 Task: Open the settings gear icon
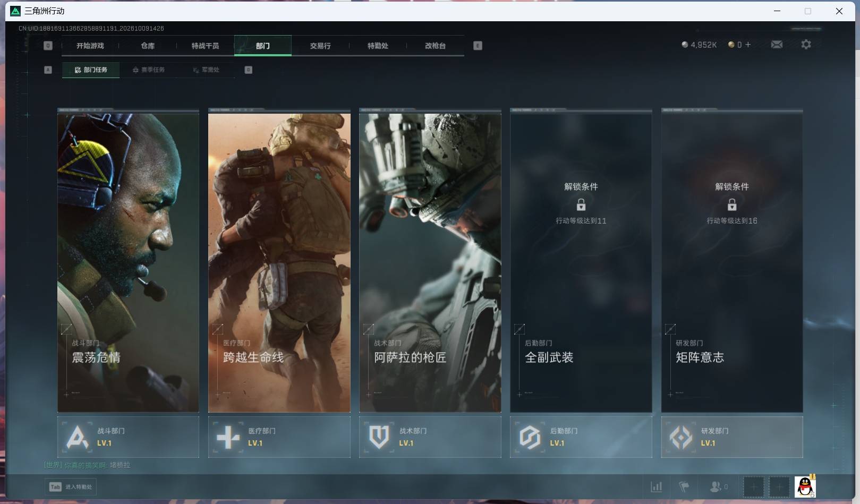806,45
